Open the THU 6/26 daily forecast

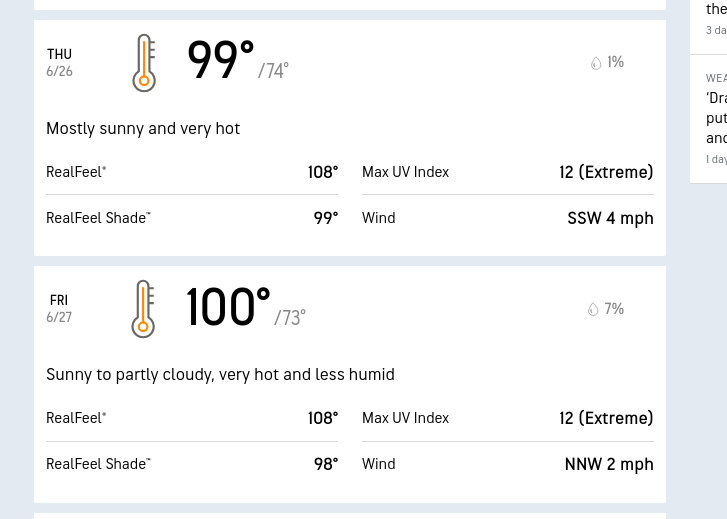pos(59,63)
